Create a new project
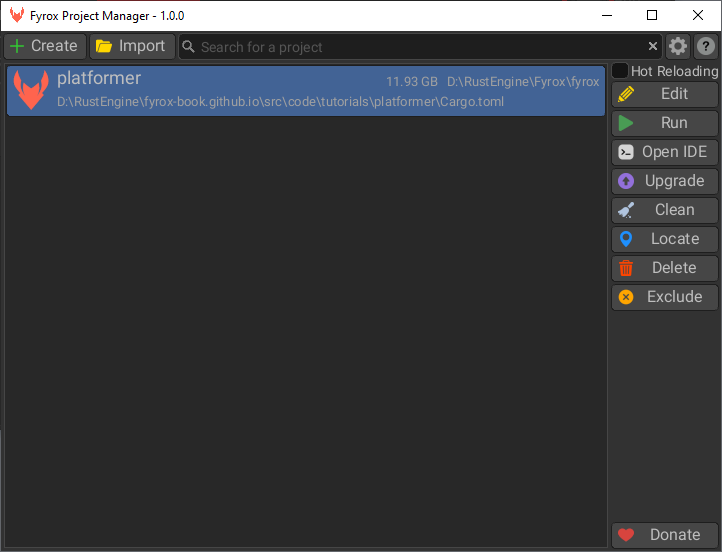 click(x=43, y=46)
